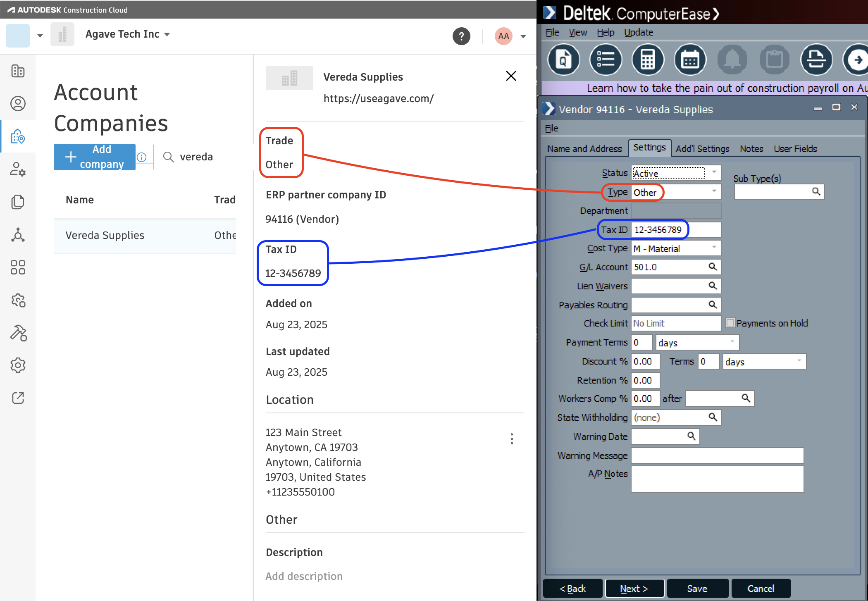Switch to the User Fields tab
The width and height of the screenshot is (868, 601).
(x=795, y=149)
